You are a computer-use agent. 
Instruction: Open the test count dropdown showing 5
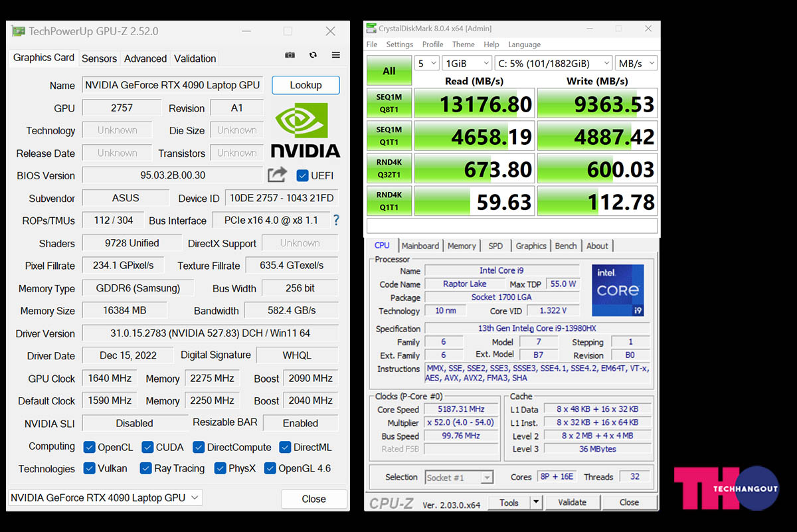(427, 63)
